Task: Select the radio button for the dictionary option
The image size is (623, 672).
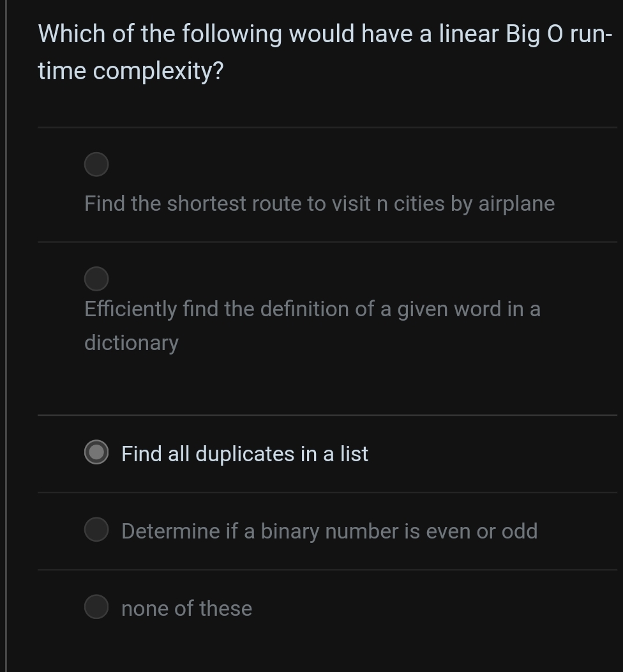Action: 96,279
